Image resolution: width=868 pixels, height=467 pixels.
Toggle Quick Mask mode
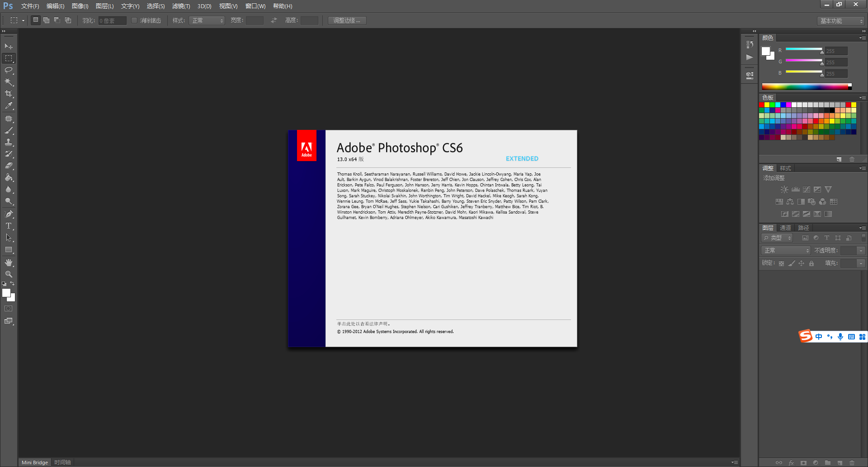coord(9,309)
